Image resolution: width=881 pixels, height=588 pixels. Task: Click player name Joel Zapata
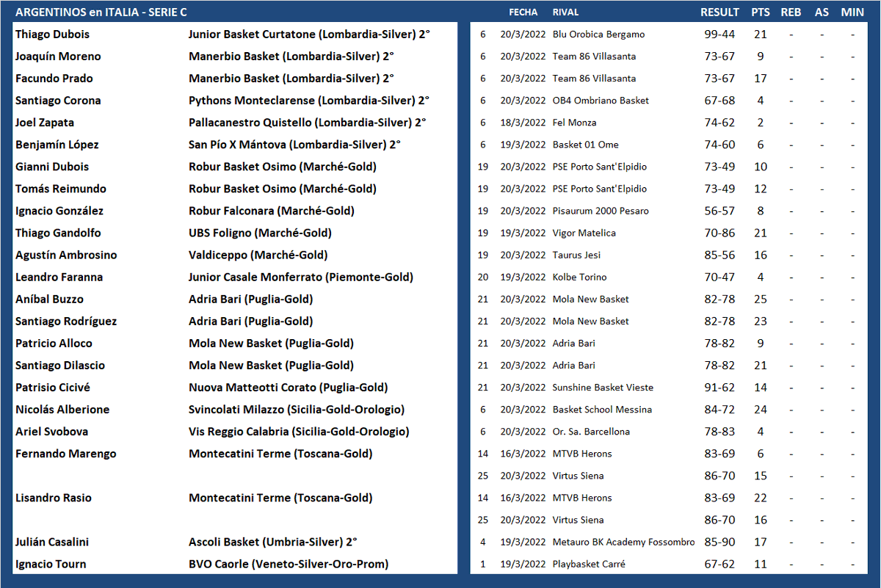point(45,123)
